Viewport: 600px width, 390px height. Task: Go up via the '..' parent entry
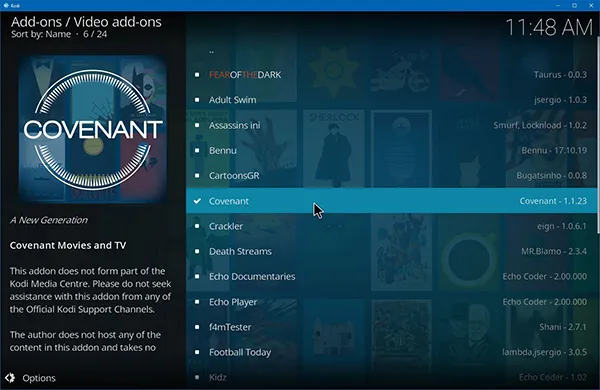click(391, 51)
